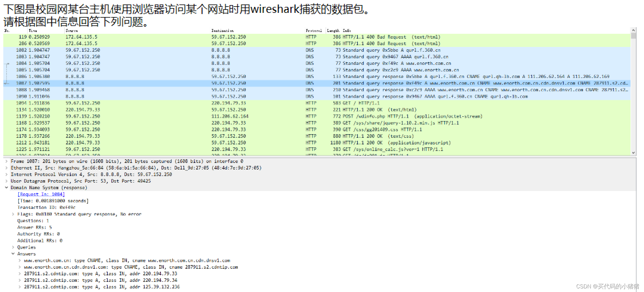This screenshot has height=292, width=644.
Task: Click the Transaction ID: 0xf49c field
Action: 47,207
